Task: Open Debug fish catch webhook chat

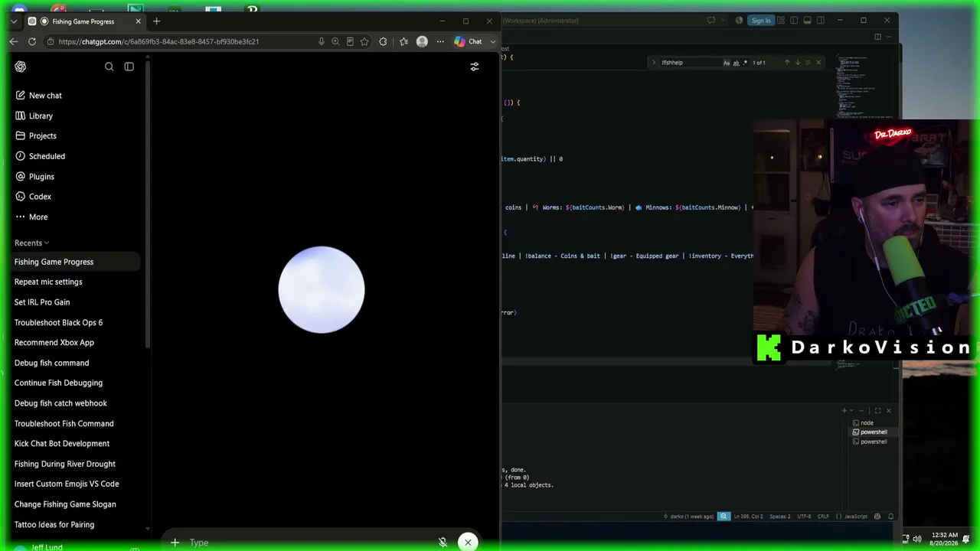Action: coord(60,403)
